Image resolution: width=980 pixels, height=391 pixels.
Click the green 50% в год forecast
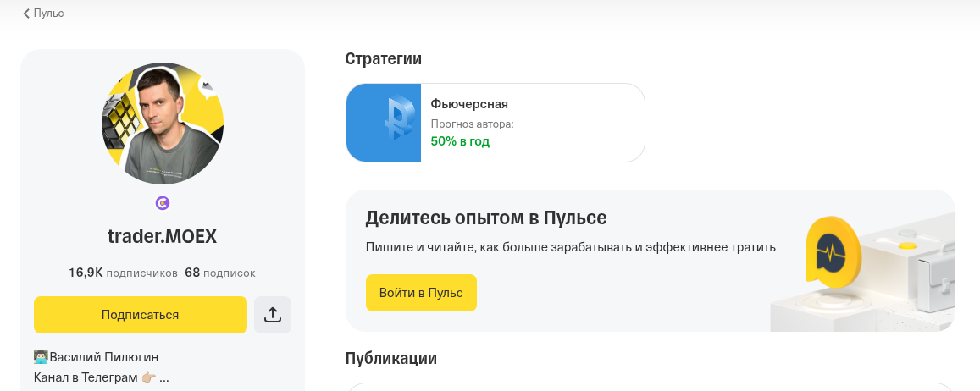[x=460, y=141]
